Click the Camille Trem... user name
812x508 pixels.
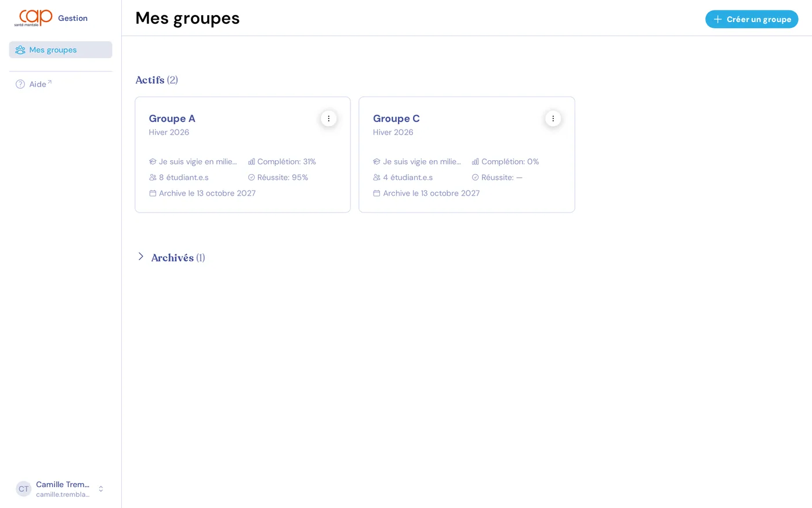(x=63, y=484)
